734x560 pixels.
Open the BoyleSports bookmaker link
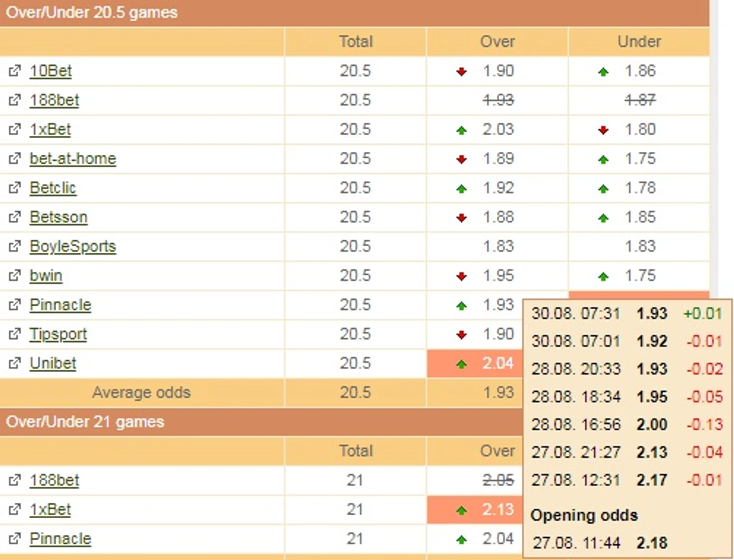pos(73,246)
